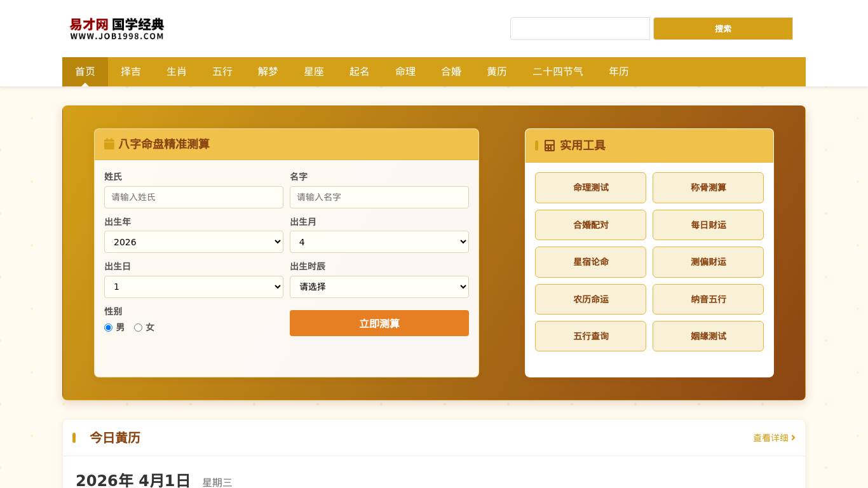Open the 出生月 month dropdown
The width and height of the screenshot is (868, 488).
pos(379,241)
